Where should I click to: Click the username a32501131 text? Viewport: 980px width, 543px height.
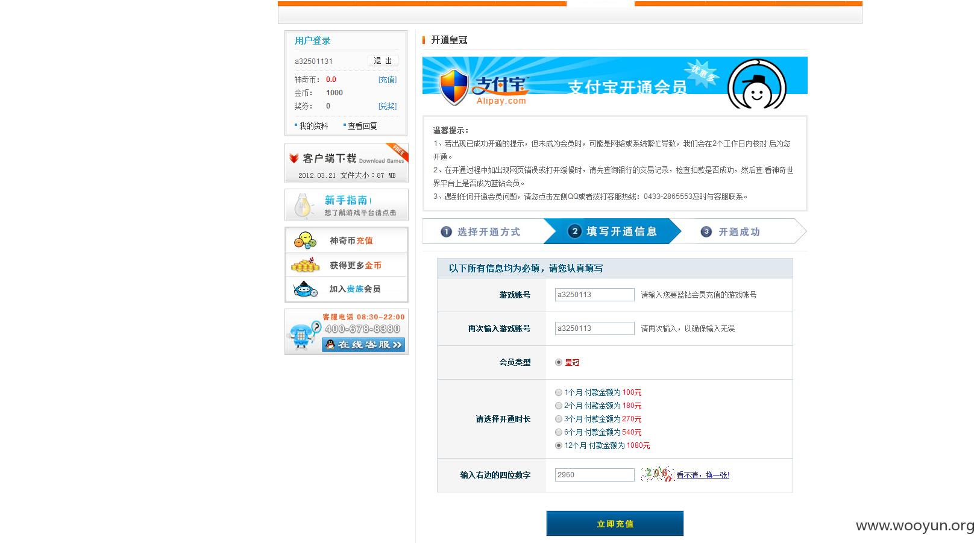(x=313, y=61)
